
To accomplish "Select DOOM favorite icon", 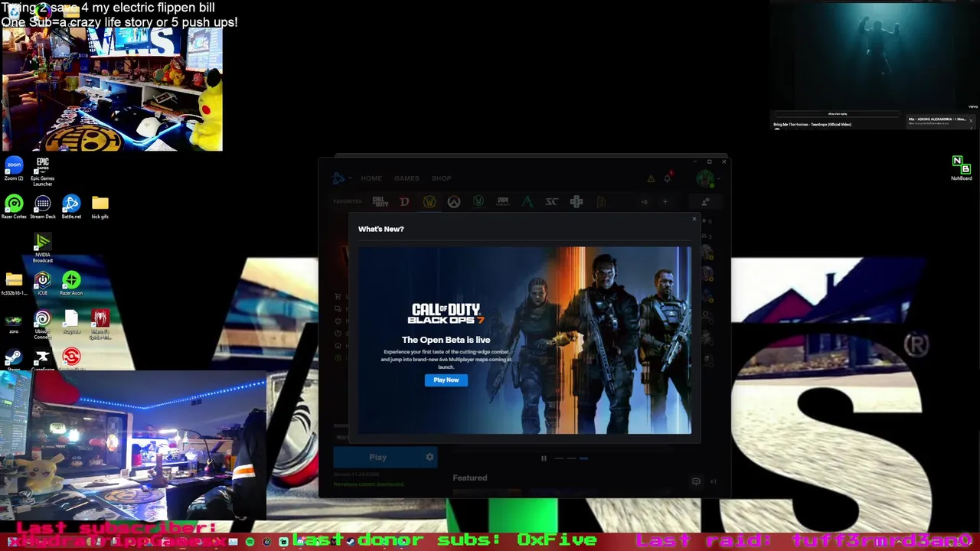I will point(503,202).
